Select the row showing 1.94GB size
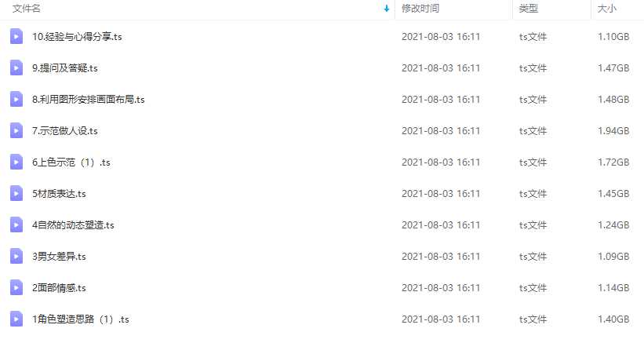 [x=322, y=130]
